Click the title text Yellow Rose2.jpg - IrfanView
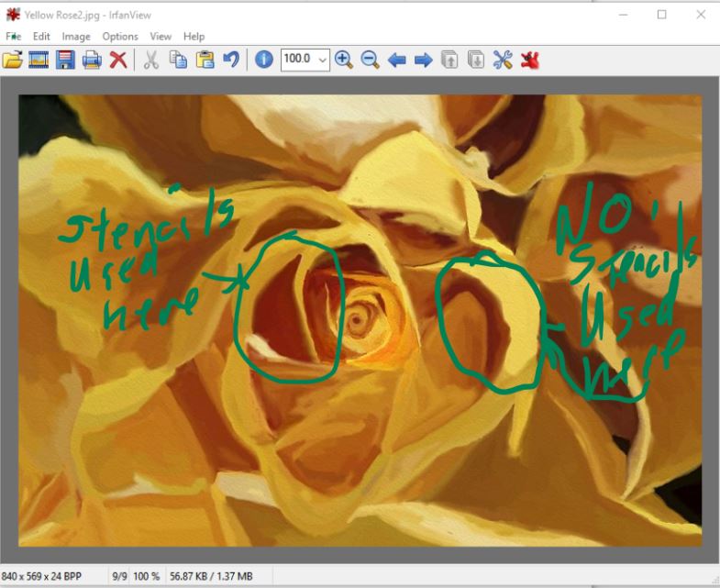The height and width of the screenshot is (588, 720). tap(88, 16)
